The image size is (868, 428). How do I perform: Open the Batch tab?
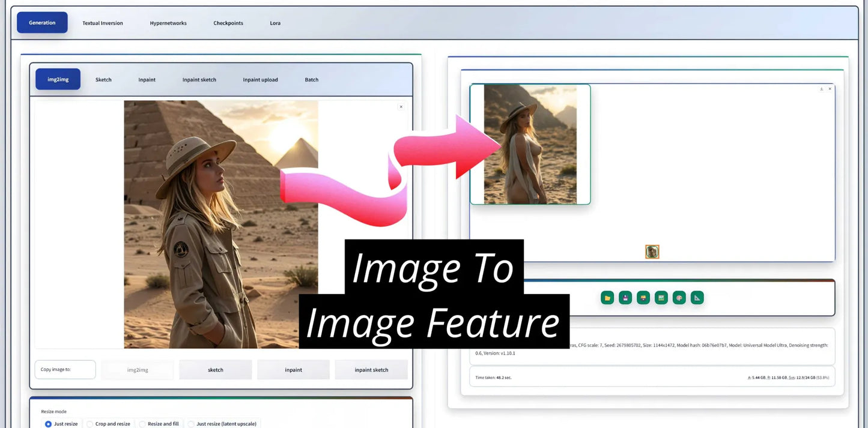point(312,80)
